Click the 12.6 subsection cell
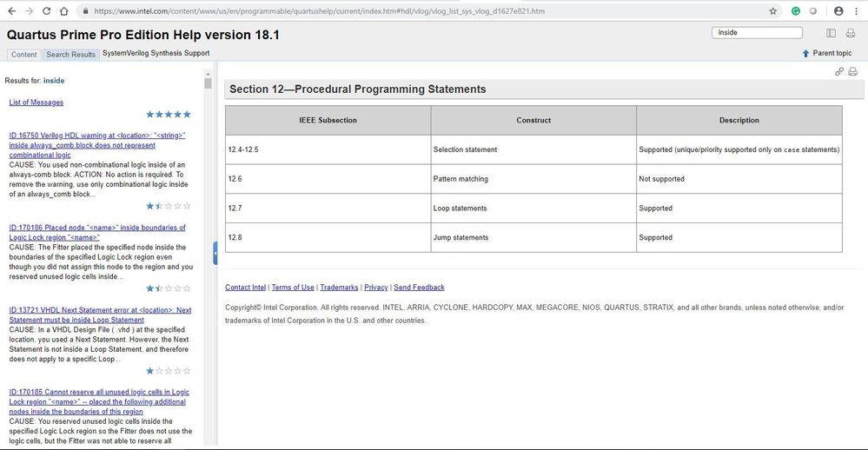The image size is (868, 450). (328, 179)
